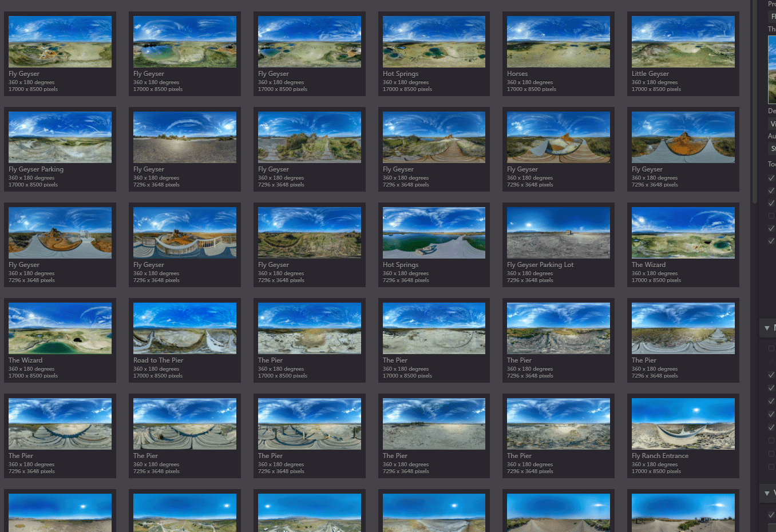776x532 pixels.
Task: Tick the only unchecked box in upper checkbox group
Action: [771, 216]
